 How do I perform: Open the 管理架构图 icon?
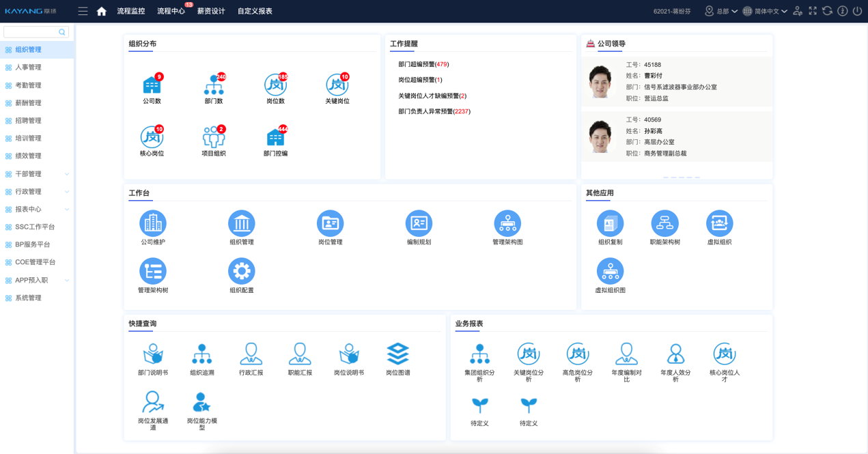point(507,223)
